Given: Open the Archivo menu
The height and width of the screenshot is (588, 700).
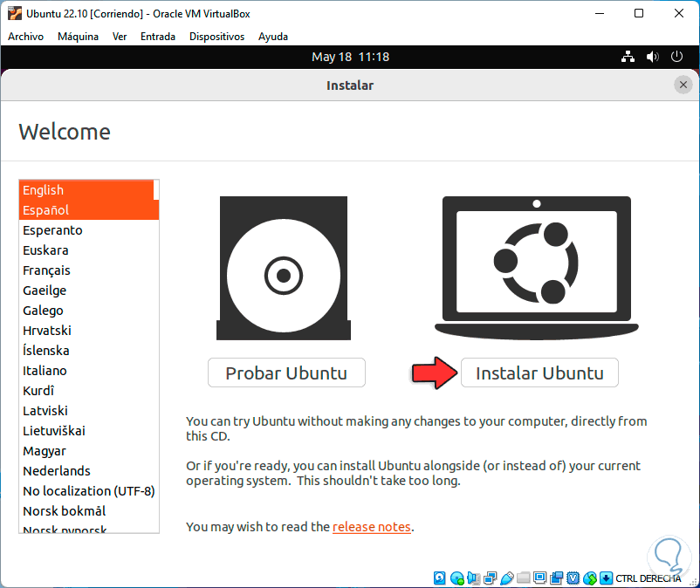Looking at the screenshot, I should [x=25, y=37].
